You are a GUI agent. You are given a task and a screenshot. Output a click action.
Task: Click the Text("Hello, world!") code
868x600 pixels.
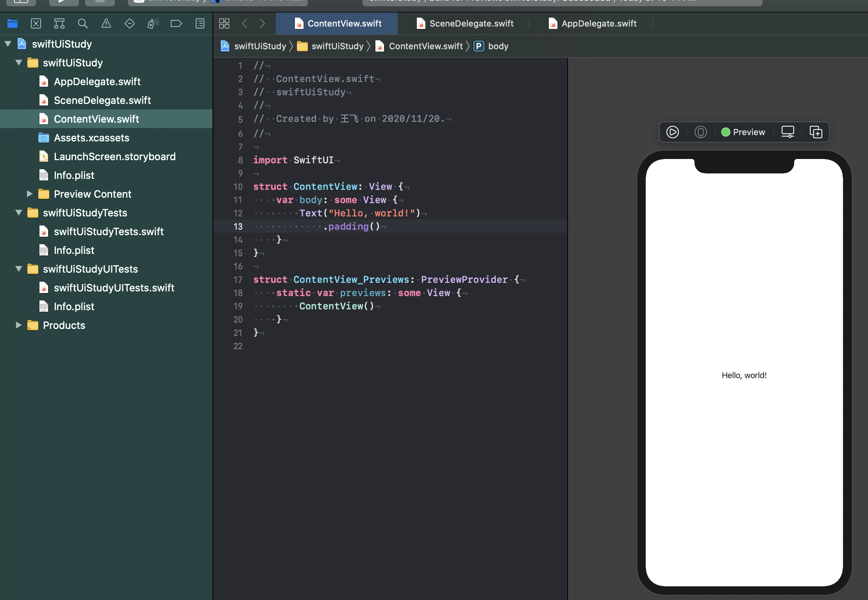click(360, 213)
